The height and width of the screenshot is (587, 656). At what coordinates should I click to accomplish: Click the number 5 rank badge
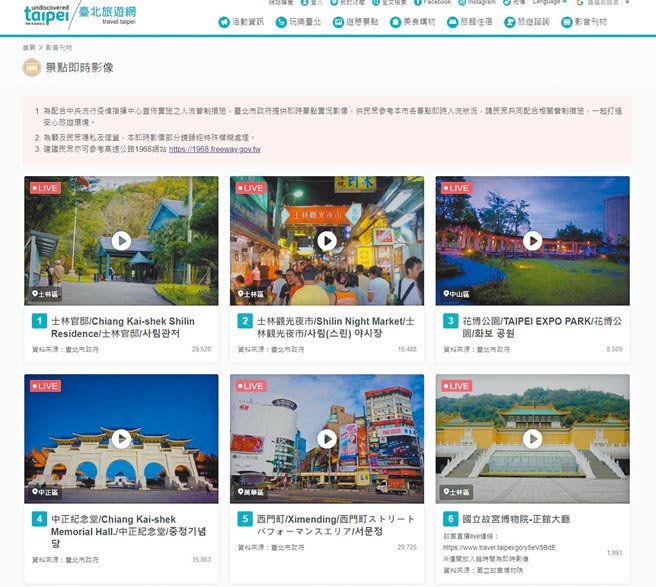[x=245, y=519]
